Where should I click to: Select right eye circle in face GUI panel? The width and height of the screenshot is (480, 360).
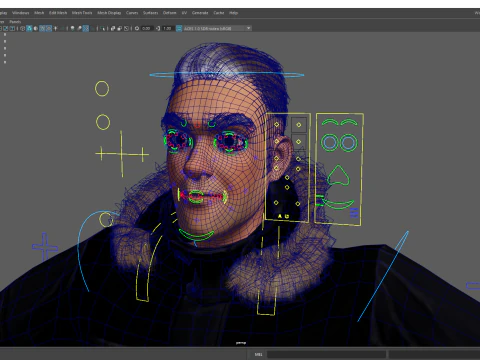[349, 142]
